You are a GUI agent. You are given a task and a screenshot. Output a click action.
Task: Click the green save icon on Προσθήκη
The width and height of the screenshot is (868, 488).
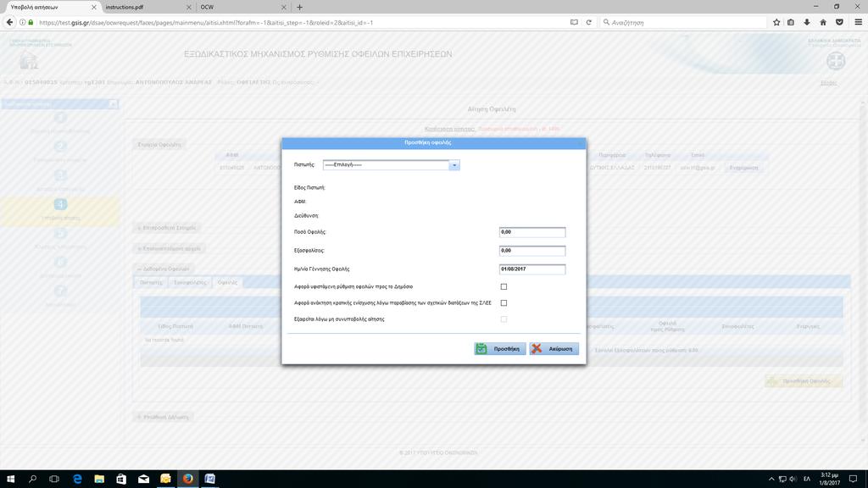(x=481, y=348)
